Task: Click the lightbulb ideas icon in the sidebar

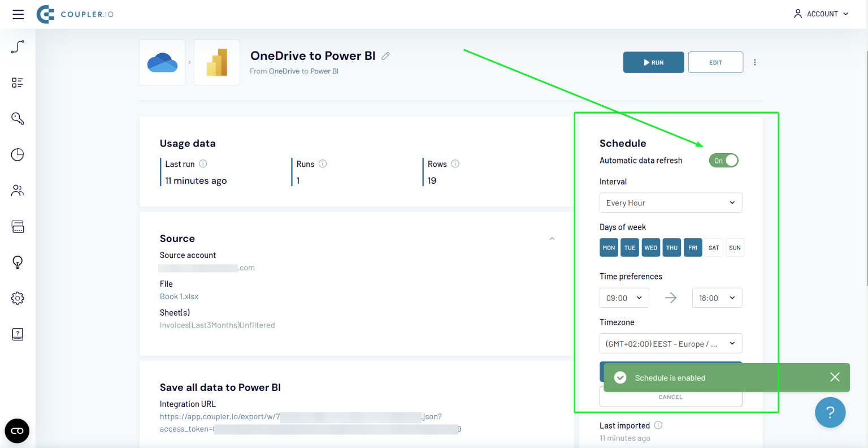Action: point(18,262)
